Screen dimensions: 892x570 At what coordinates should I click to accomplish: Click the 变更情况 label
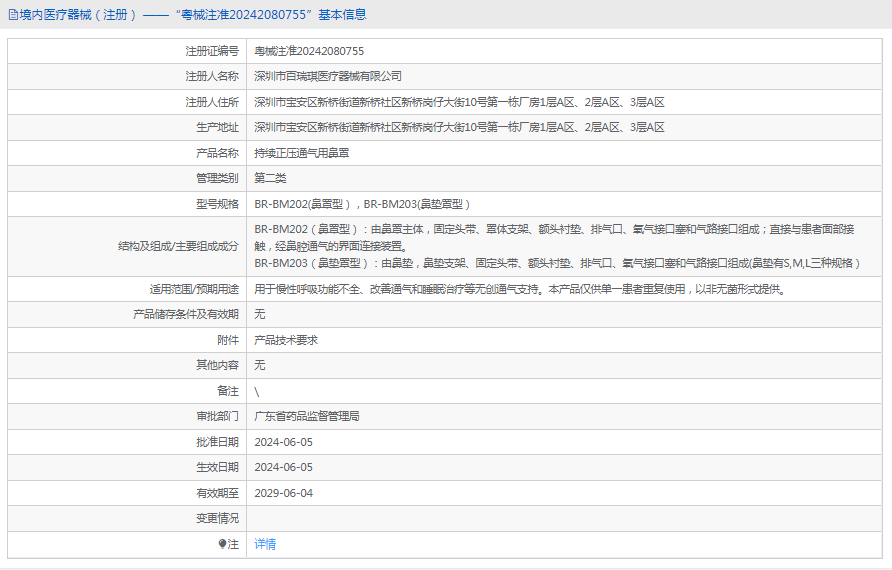217,518
